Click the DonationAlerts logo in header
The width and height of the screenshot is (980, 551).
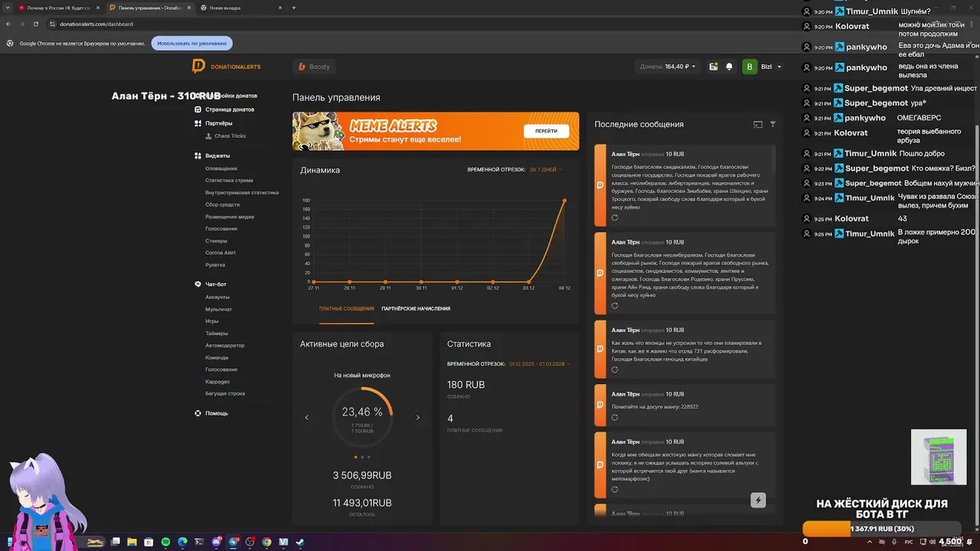[x=226, y=67]
